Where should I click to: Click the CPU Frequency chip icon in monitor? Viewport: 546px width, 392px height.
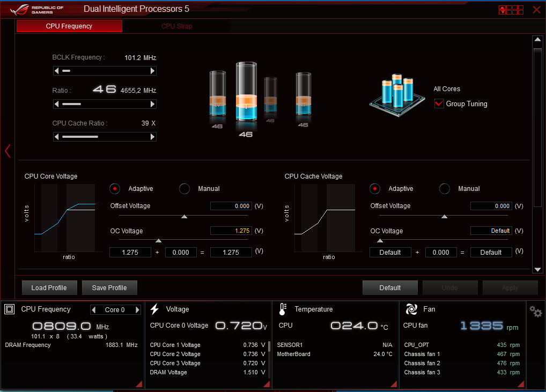(10, 309)
